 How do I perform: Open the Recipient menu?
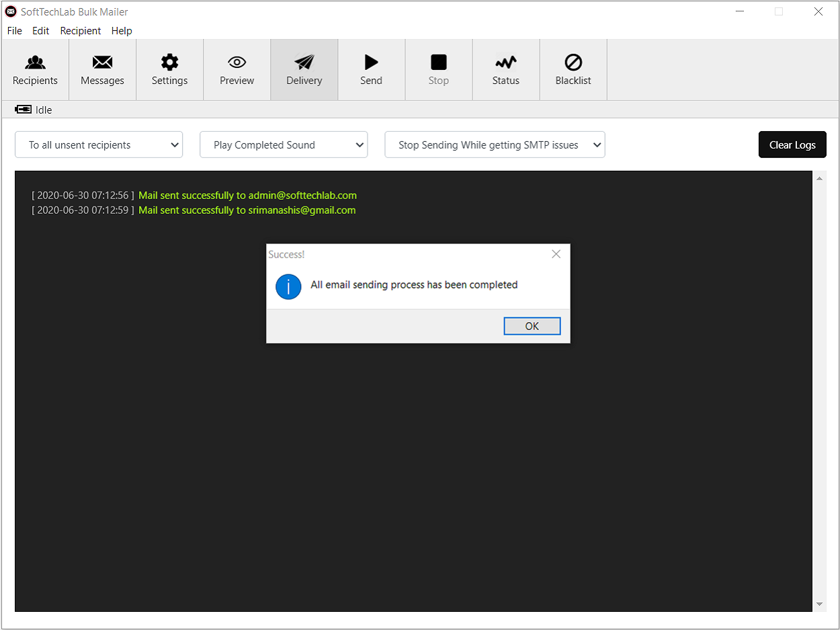(x=80, y=30)
